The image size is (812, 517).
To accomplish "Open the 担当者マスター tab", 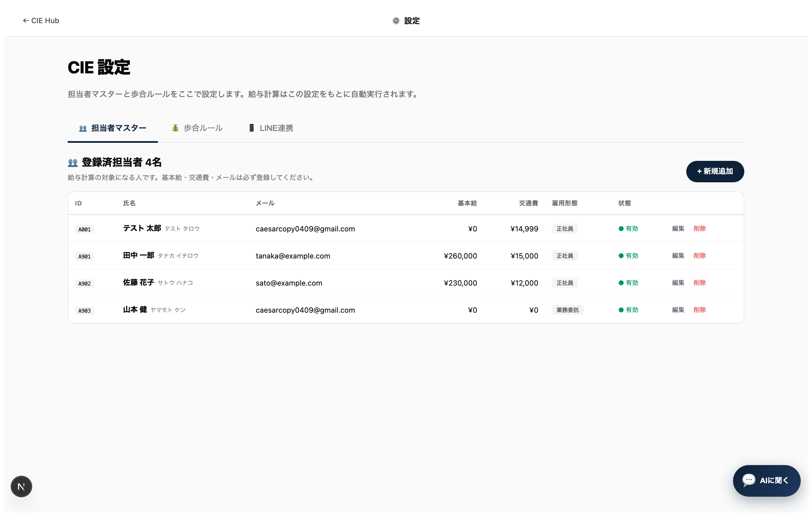I will click(112, 128).
